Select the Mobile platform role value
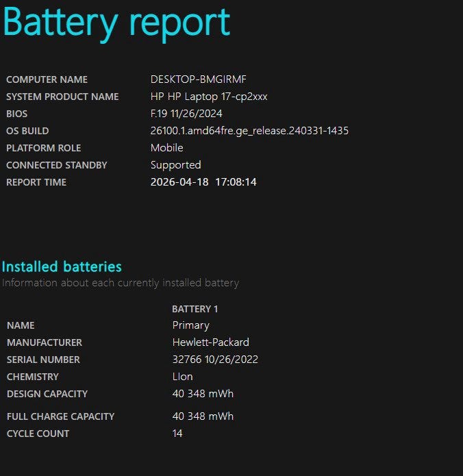 (166, 148)
